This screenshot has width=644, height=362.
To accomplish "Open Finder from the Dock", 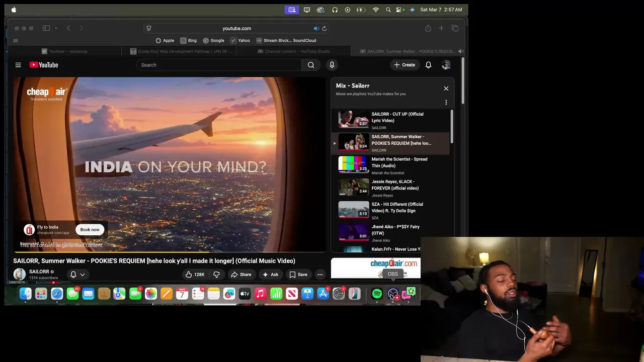I will (x=25, y=294).
